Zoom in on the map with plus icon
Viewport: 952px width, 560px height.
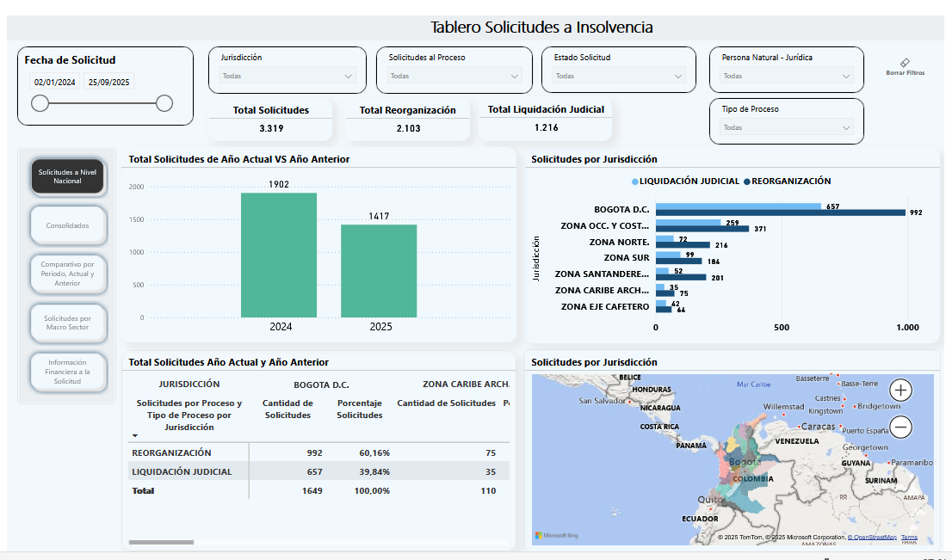[901, 390]
